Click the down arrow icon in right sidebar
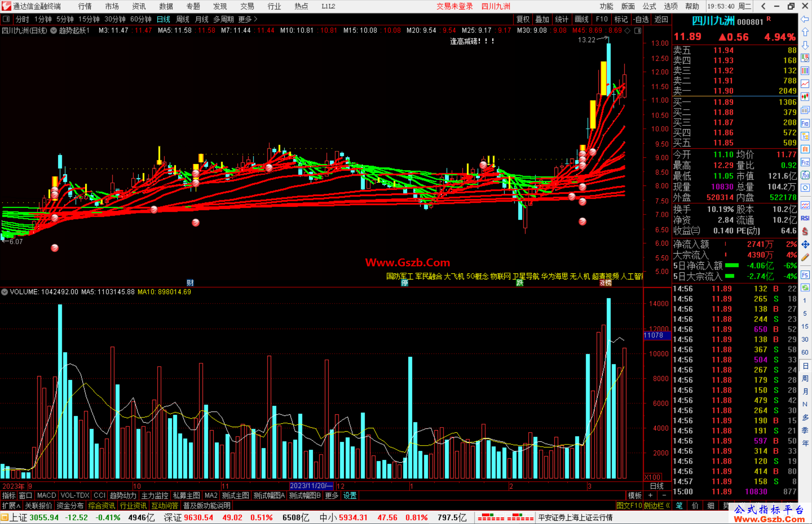 click(805, 45)
